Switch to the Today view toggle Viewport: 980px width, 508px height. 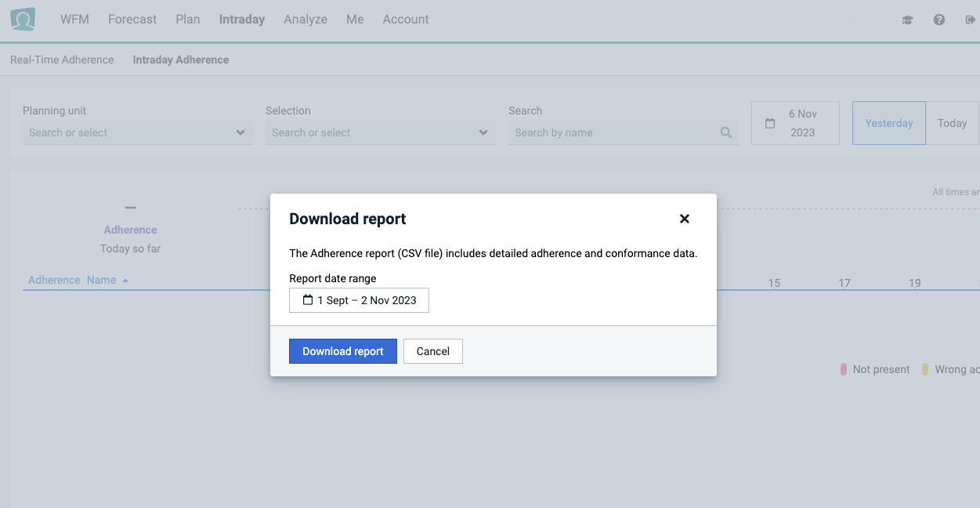point(952,123)
